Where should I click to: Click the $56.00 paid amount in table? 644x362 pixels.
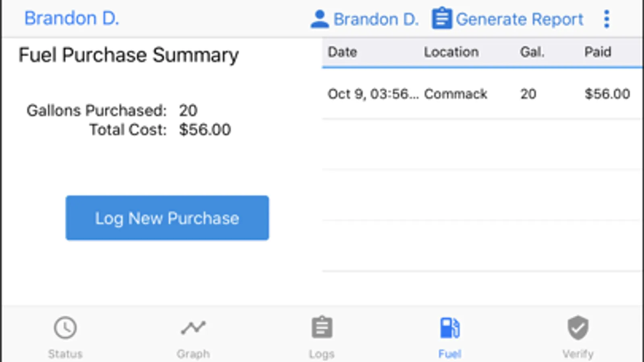click(607, 94)
